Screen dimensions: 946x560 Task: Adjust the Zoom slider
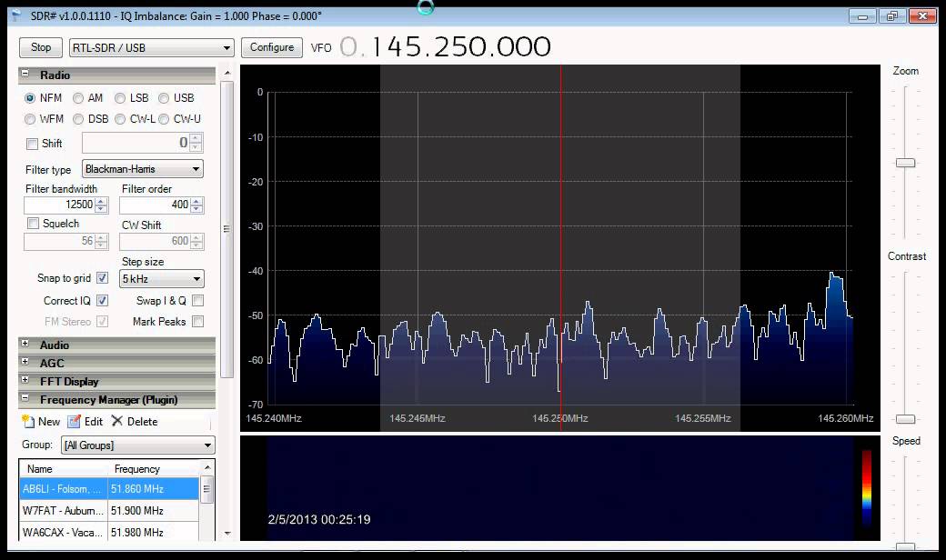pyautogui.click(x=905, y=163)
